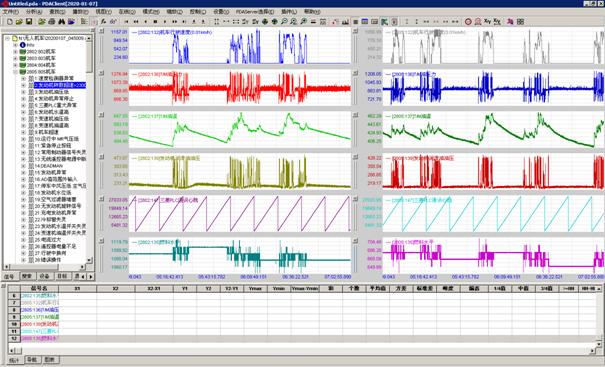Click the fast-forward playback icon
This screenshot has width=605, height=367.
174,22
